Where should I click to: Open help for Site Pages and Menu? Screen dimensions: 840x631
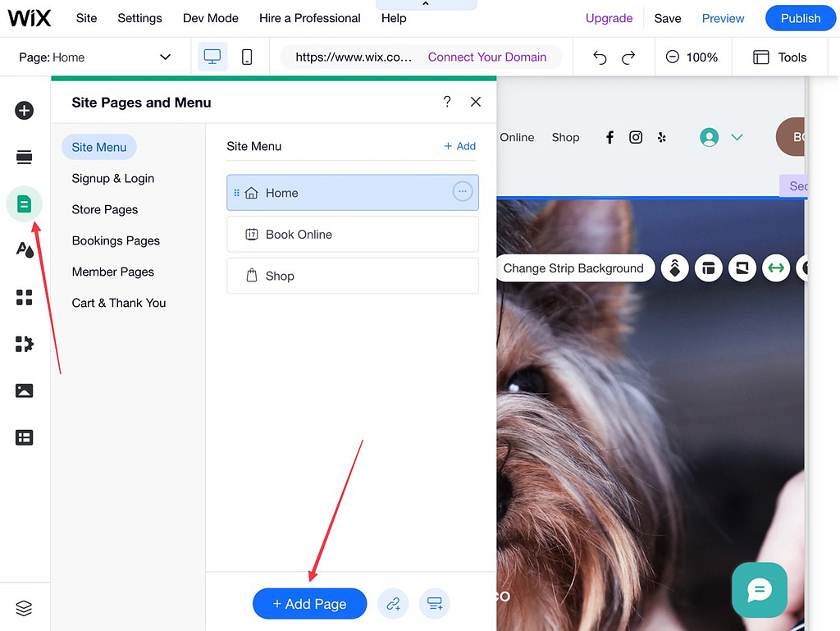click(447, 102)
